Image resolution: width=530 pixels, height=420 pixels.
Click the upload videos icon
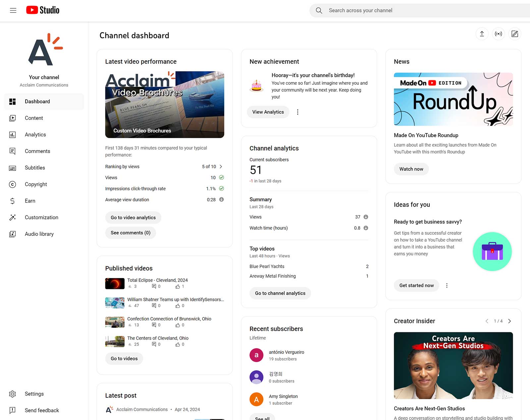(x=482, y=34)
